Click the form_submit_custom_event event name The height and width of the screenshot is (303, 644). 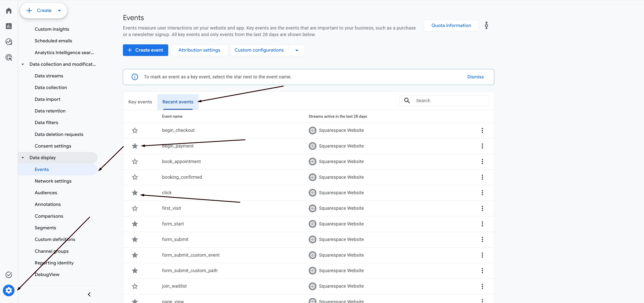pyautogui.click(x=191, y=255)
